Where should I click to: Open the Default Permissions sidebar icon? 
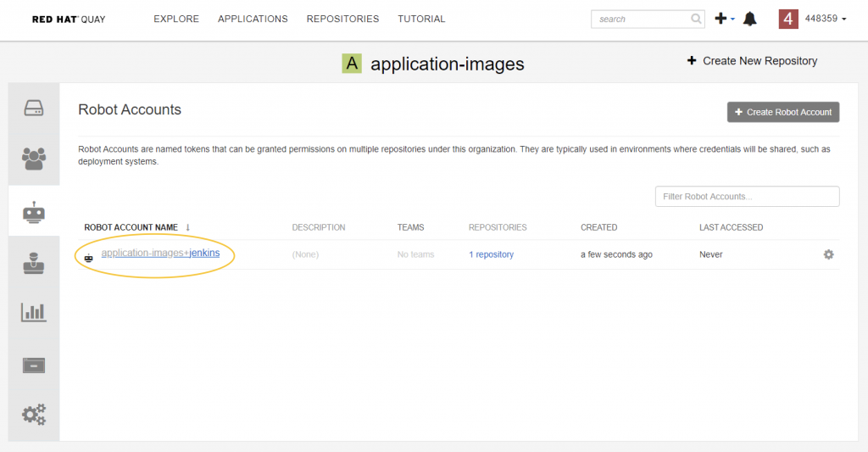pos(34,263)
